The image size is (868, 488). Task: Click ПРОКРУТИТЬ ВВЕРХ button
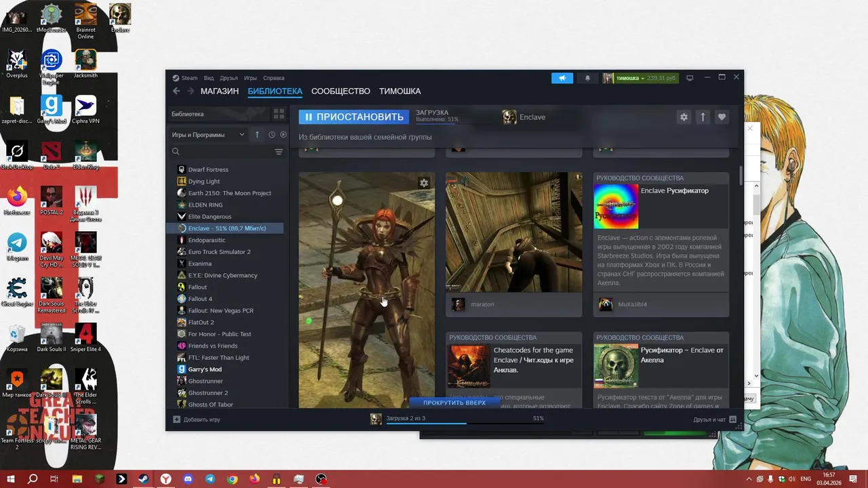(454, 403)
